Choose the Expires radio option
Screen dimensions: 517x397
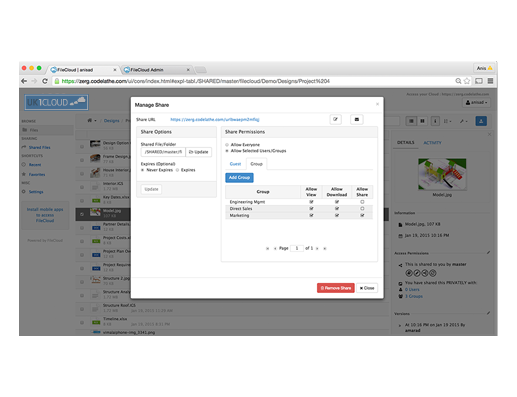[177, 170]
